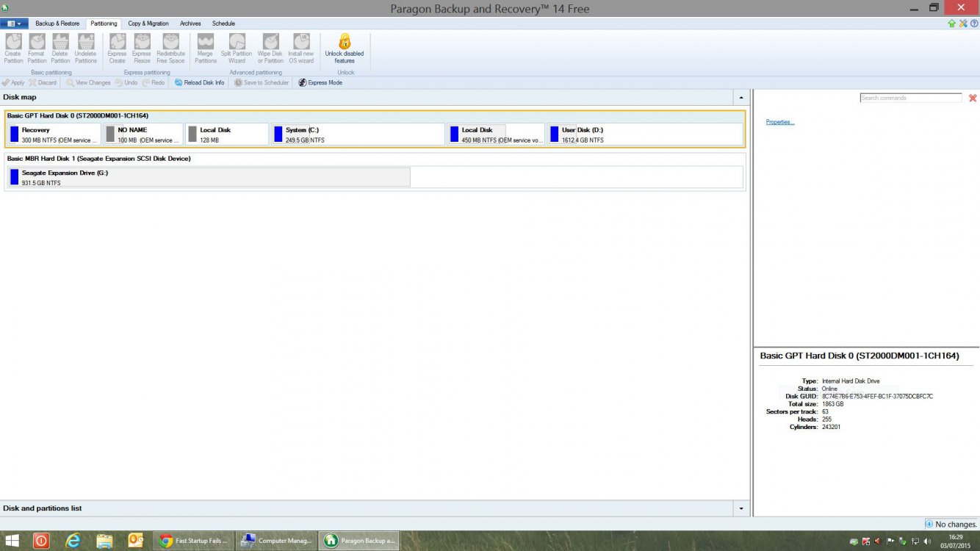Collapse the Disk map panel
The image size is (980, 551).
(x=741, y=98)
